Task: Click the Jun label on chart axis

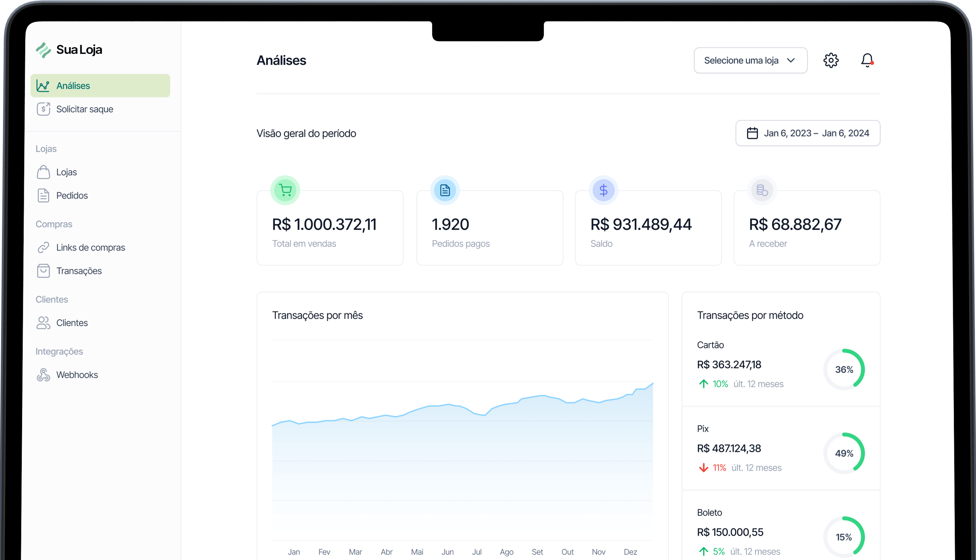Action: 447,552
